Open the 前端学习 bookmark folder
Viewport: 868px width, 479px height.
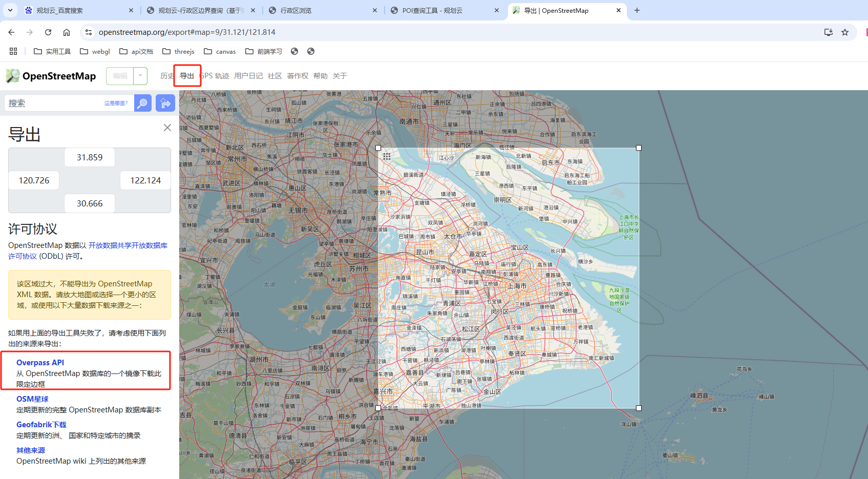click(x=264, y=51)
